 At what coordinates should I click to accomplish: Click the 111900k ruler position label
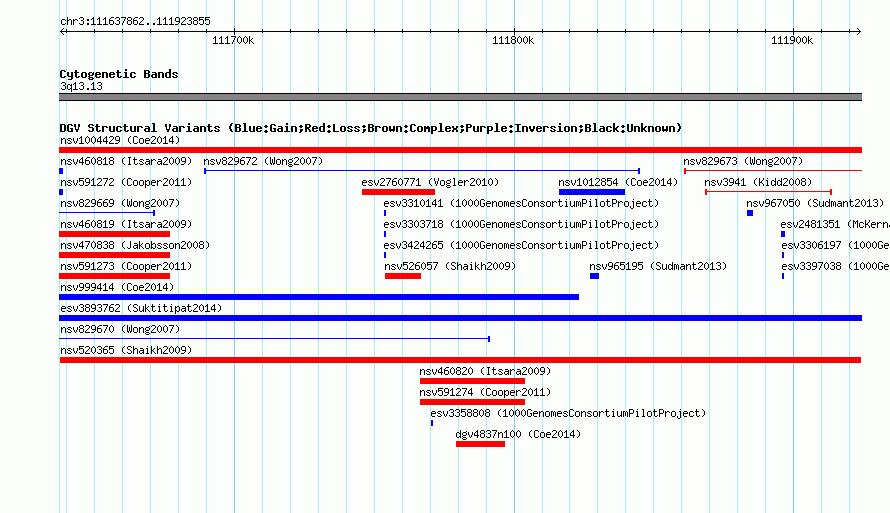point(792,40)
